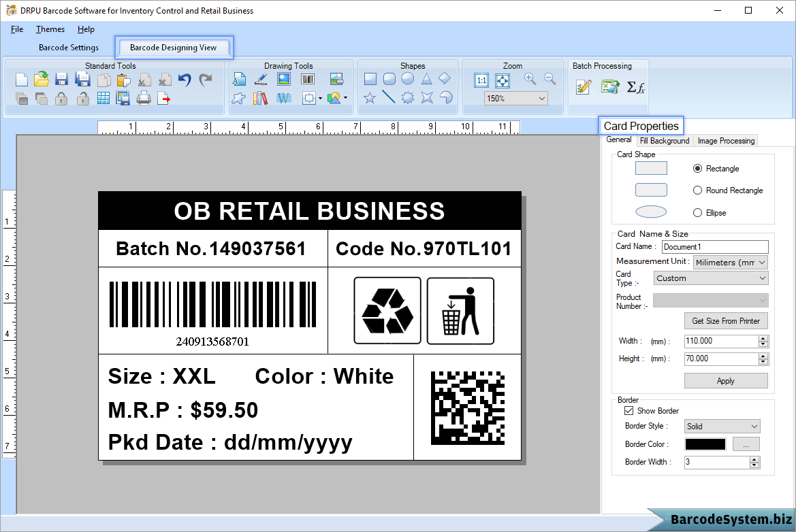Insert a barcode onto the label
Screen dimensions: 796x532
click(308, 79)
